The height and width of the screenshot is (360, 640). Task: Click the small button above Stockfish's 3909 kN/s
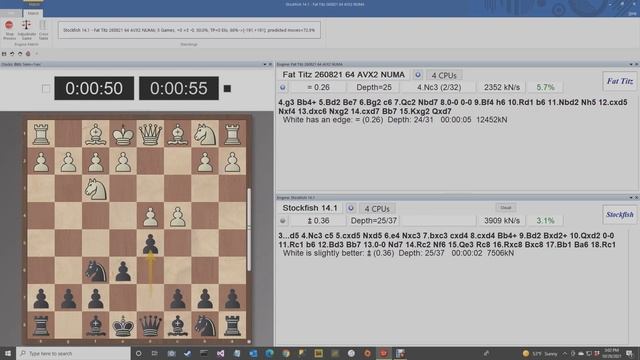[506, 208]
